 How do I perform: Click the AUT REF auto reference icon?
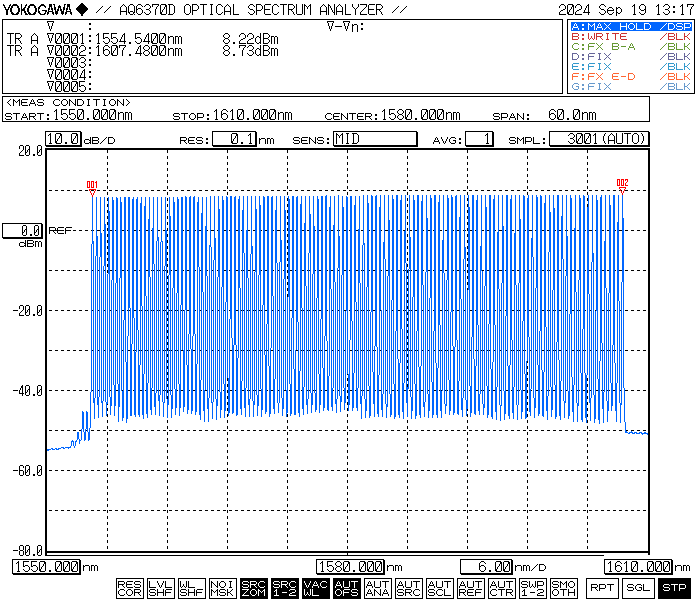pyautogui.click(x=470, y=588)
